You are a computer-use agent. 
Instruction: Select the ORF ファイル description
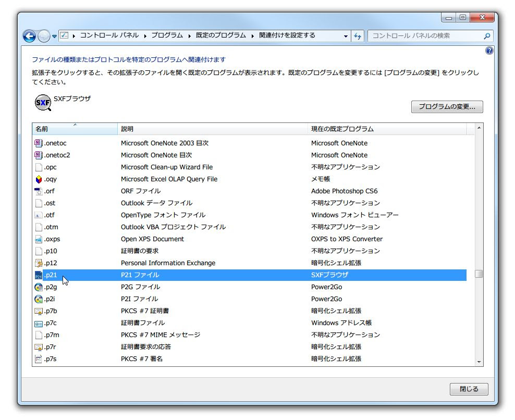[x=141, y=191]
